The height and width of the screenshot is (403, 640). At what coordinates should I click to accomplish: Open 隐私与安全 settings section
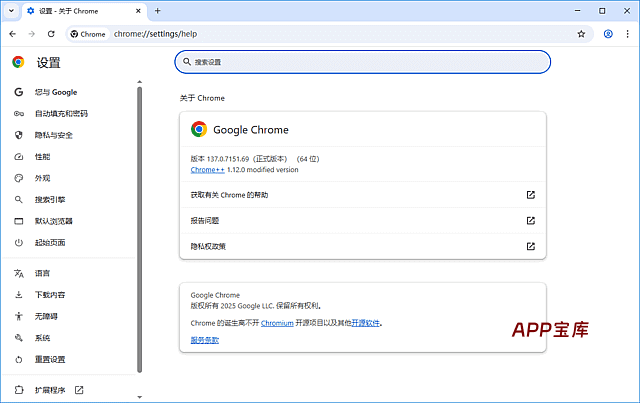click(53, 135)
